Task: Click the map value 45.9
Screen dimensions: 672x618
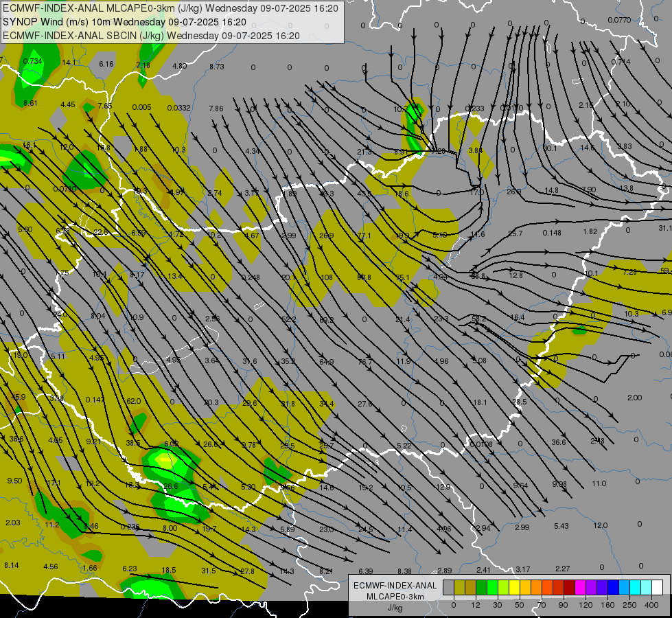Action: pyautogui.click(x=19, y=397)
